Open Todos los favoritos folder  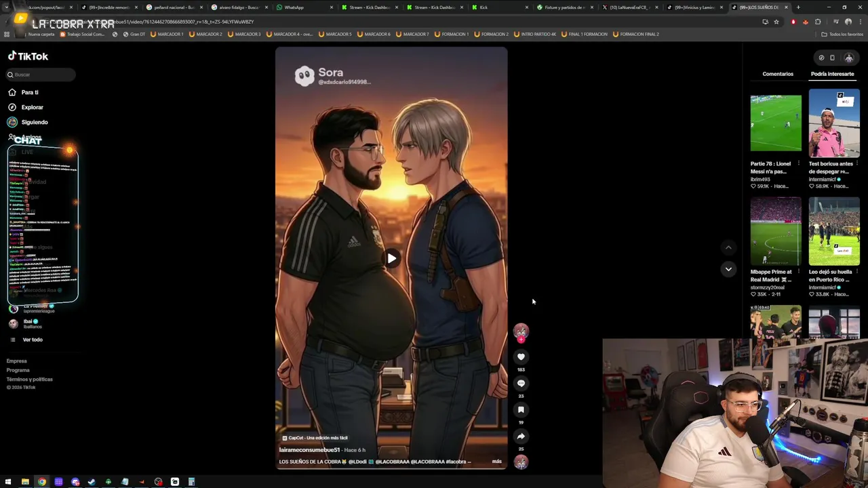[843, 34]
